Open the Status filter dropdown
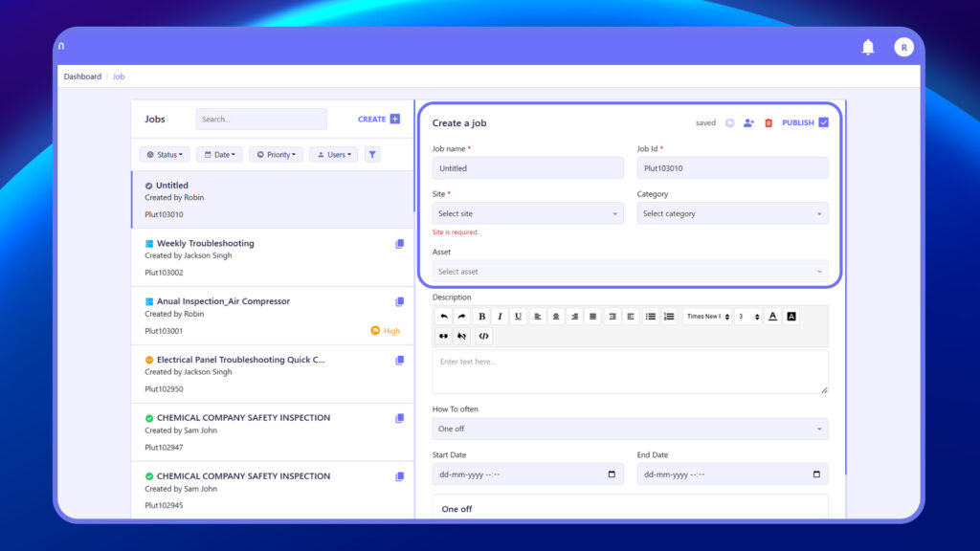 [165, 154]
